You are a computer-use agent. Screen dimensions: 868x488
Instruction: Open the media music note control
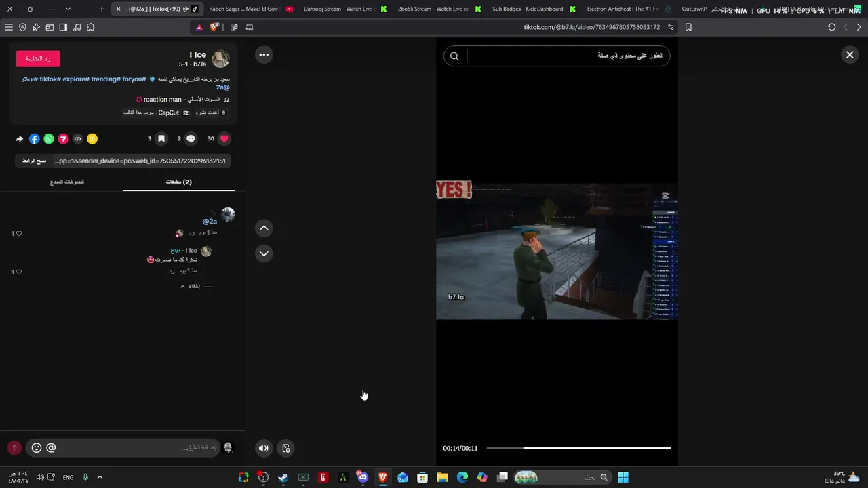click(x=77, y=27)
